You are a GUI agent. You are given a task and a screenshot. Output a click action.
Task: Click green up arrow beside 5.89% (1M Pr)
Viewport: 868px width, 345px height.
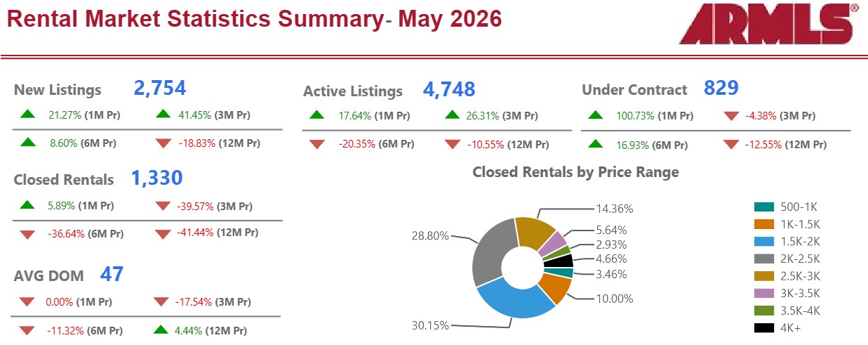pos(27,205)
